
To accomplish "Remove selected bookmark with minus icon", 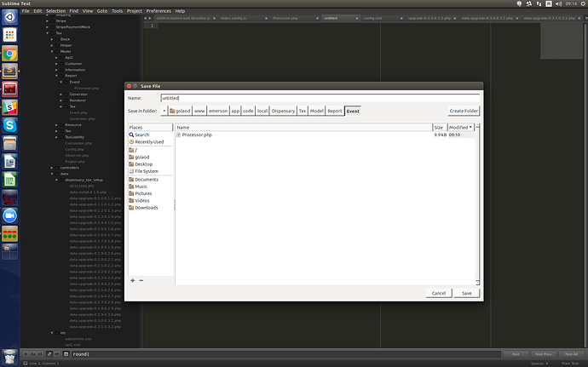I will click(141, 280).
